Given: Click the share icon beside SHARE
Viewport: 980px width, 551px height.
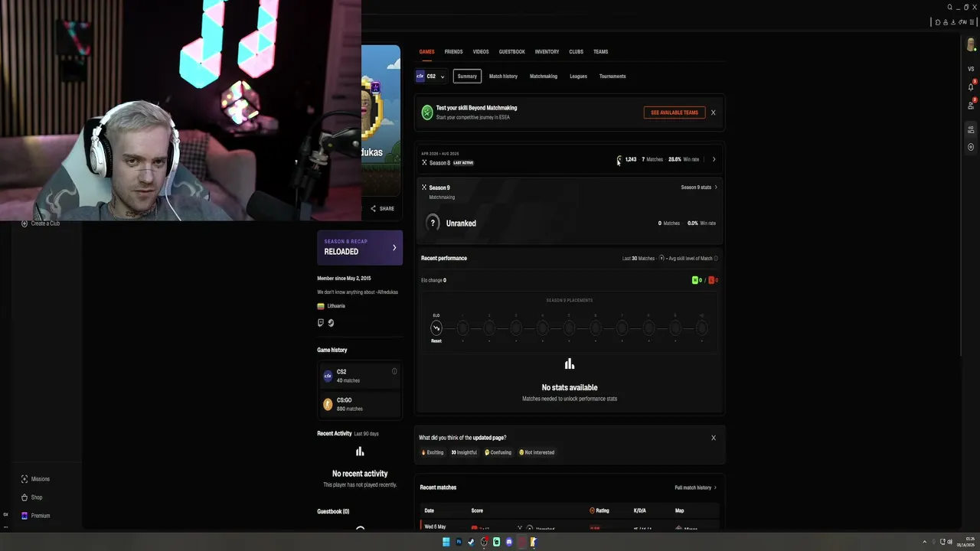Looking at the screenshot, I should [x=374, y=208].
